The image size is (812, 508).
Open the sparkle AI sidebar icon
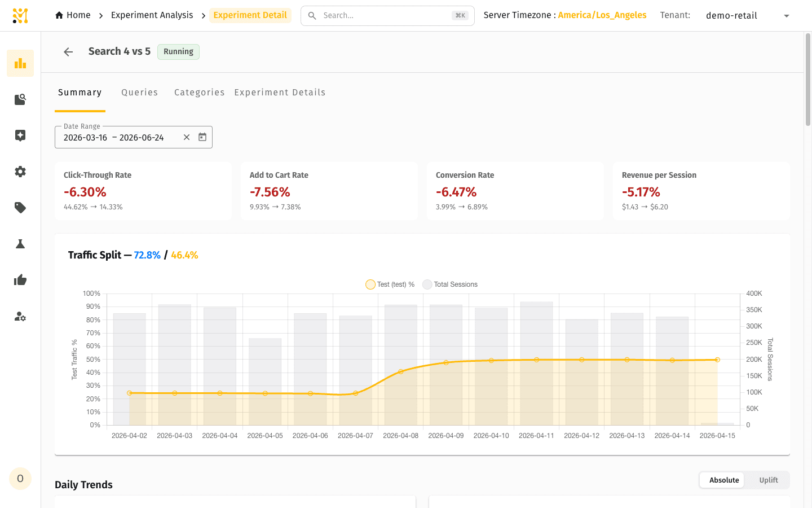click(20, 135)
